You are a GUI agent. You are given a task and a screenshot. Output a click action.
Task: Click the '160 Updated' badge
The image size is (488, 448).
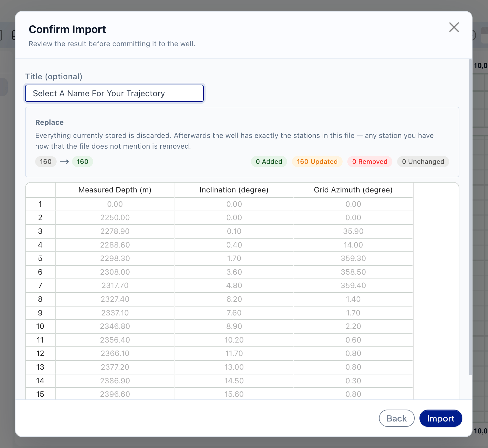[x=317, y=161]
